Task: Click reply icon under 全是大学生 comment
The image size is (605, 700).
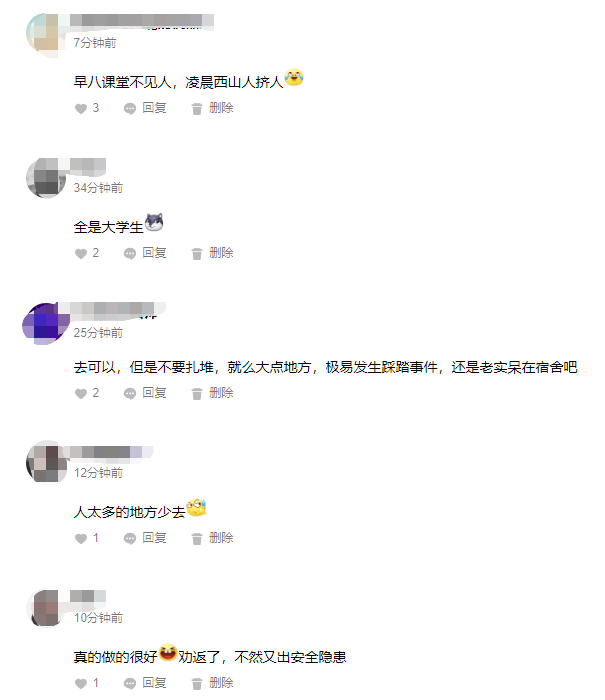Action: (x=130, y=254)
